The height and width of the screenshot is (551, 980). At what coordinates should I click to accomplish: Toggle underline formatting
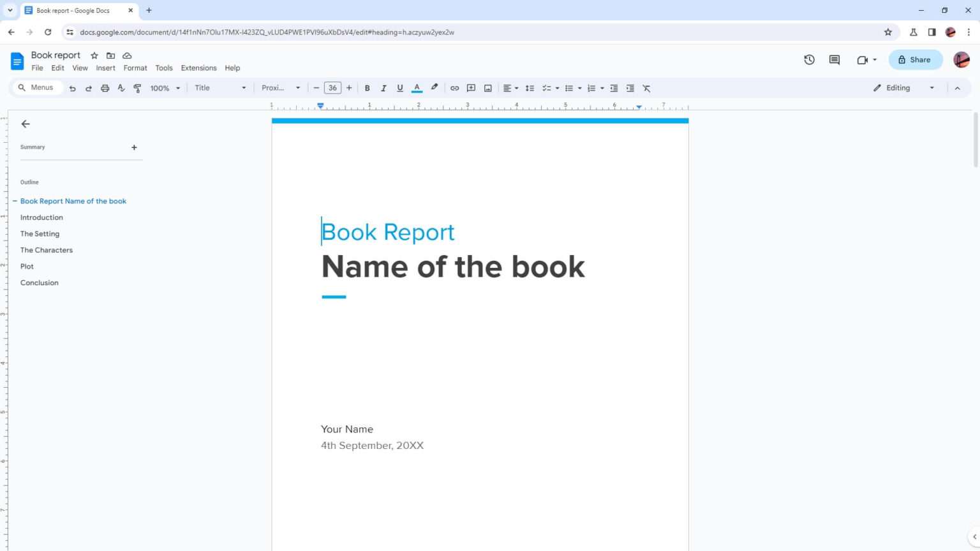click(399, 87)
